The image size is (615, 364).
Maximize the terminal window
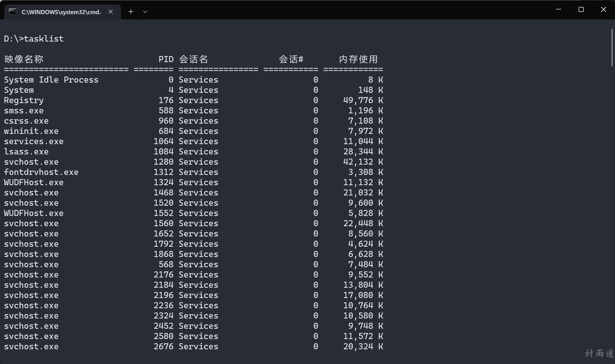point(581,9)
